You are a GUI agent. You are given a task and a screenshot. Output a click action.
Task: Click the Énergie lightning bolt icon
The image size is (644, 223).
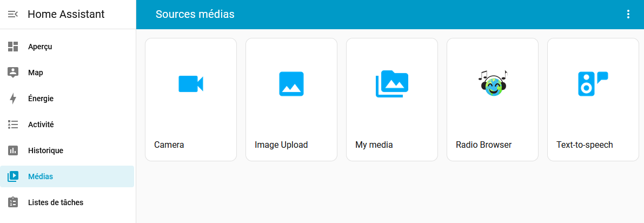pyautogui.click(x=14, y=99)
